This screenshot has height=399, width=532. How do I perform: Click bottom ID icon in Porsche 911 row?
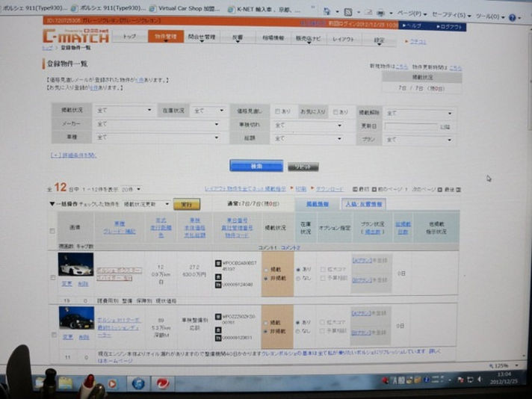click(218, 338)
